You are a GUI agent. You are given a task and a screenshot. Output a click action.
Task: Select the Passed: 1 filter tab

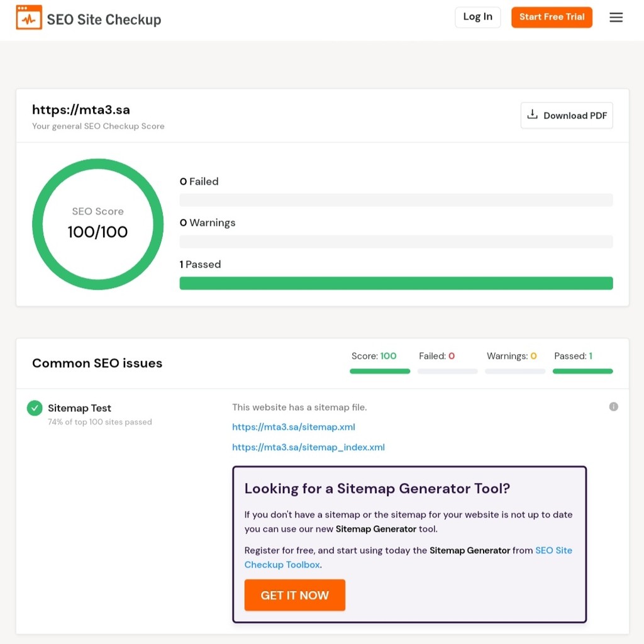[582, 361]
